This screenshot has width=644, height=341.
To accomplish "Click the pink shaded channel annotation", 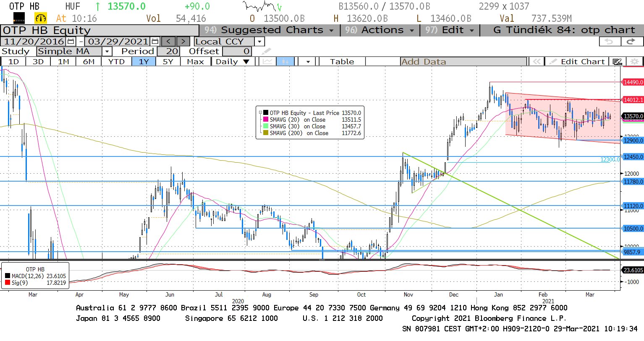I will [563, 118].
